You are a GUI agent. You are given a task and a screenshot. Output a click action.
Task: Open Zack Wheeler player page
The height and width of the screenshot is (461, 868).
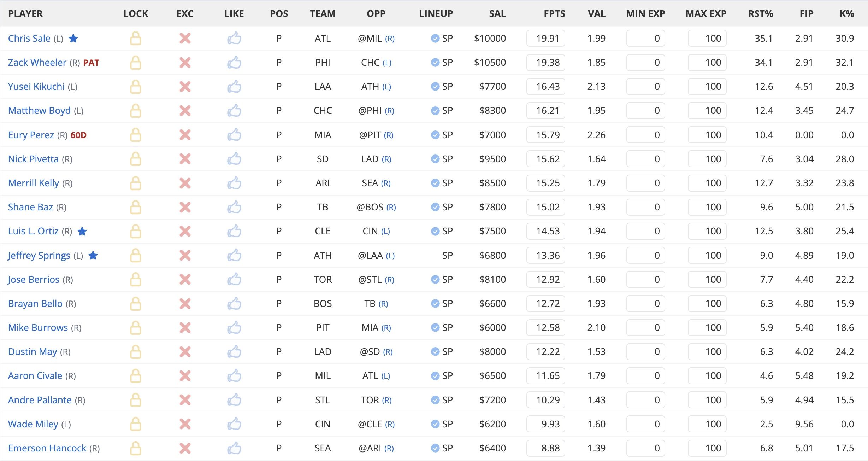click(37, 63)
